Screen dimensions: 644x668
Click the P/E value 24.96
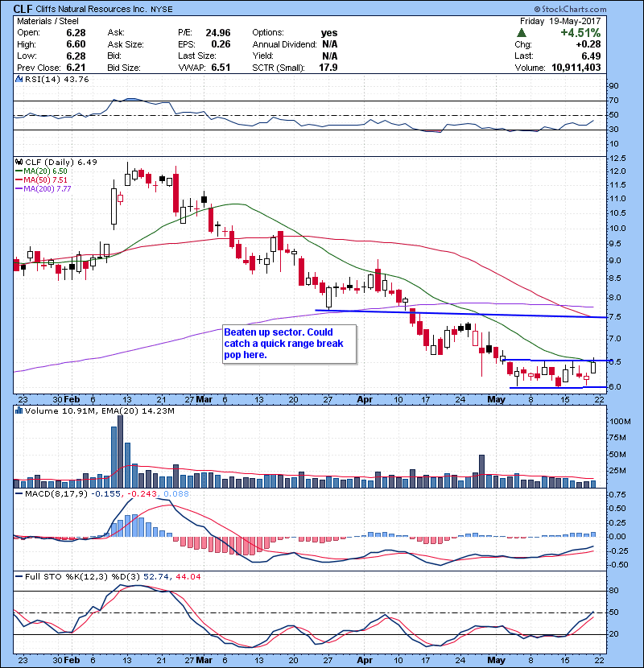[x=218, y=33]
